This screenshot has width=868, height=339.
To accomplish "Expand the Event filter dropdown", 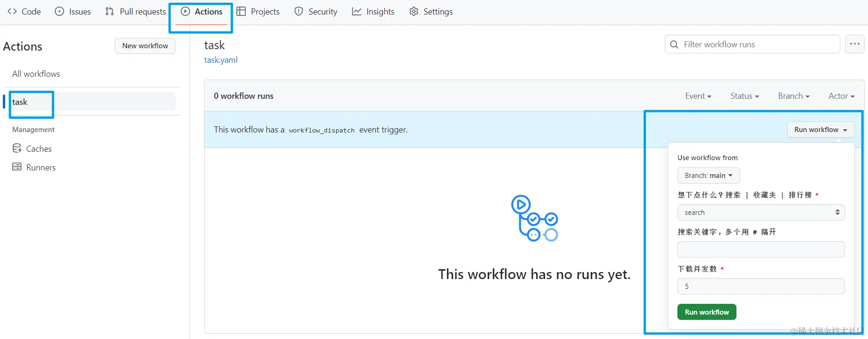I will tap(698, 96).
